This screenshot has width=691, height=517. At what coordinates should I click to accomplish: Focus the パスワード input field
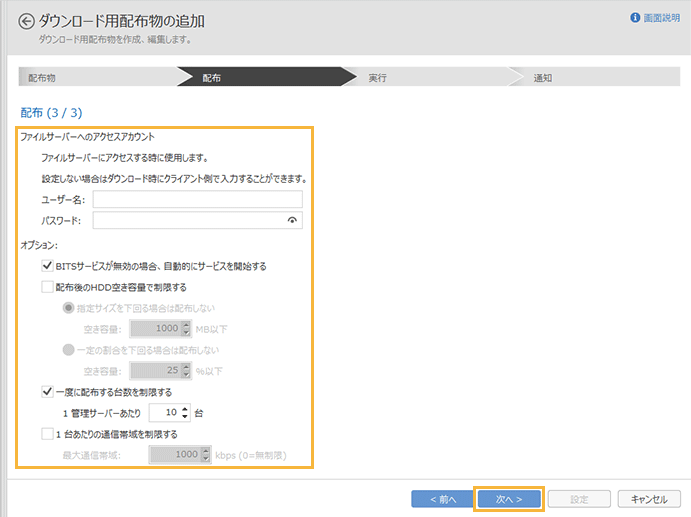pos(197,220)
